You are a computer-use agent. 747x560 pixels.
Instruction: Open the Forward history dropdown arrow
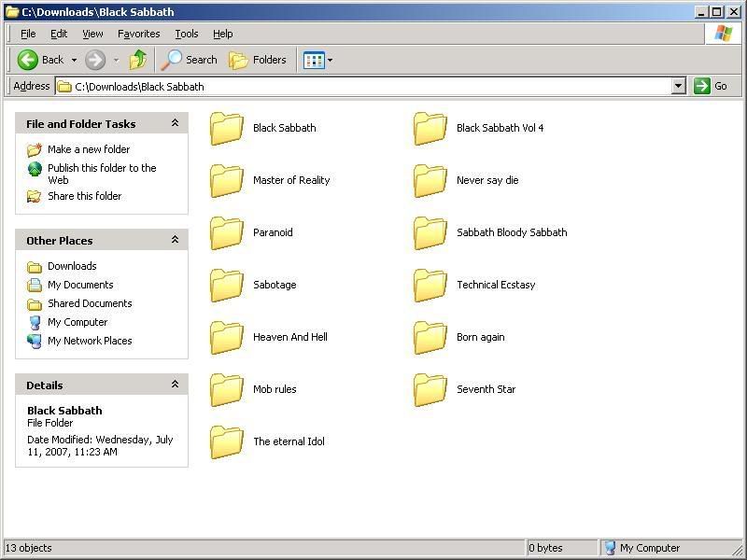pos(116,60)
